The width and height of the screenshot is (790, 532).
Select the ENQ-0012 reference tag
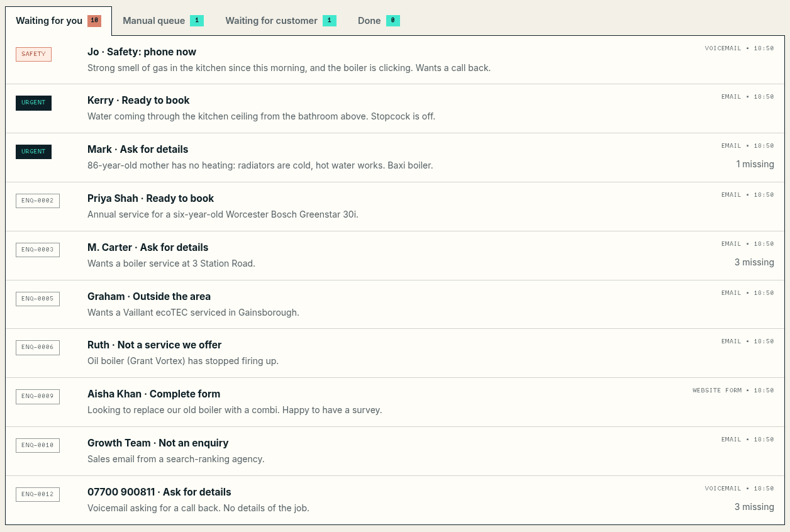(x=38, y=494)
